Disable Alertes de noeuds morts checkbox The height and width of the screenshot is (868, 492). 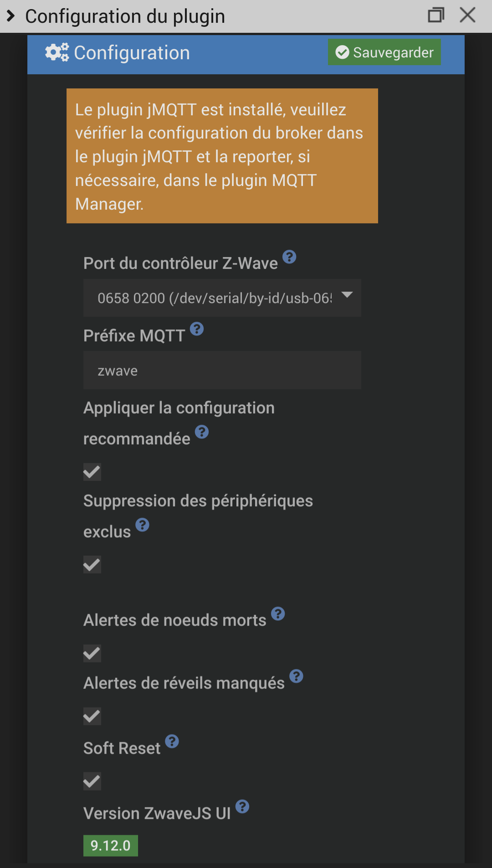pyautogui.click(x=92, y=653)
